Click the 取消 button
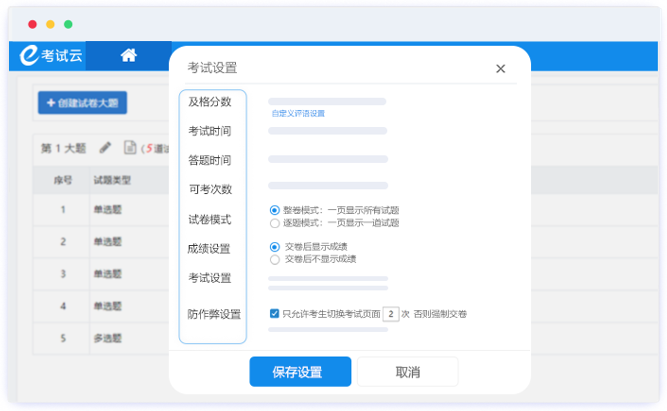 (x=408, y=372)
